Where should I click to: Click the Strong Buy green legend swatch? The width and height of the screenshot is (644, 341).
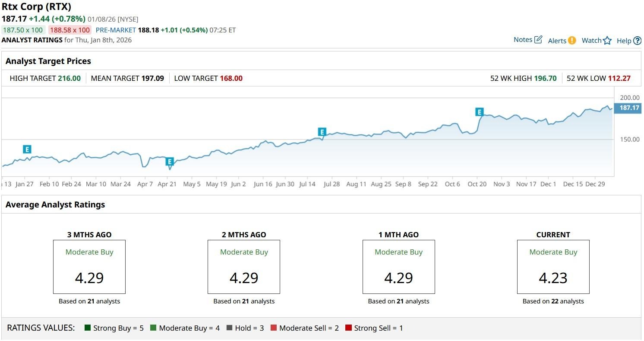click(88, 328)
